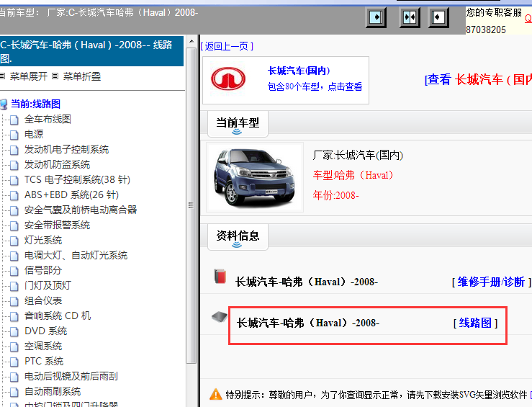The height and width of the screenshot is (407, 532).
Task: Click the Great Wall red logo
Action: (228, 79)
